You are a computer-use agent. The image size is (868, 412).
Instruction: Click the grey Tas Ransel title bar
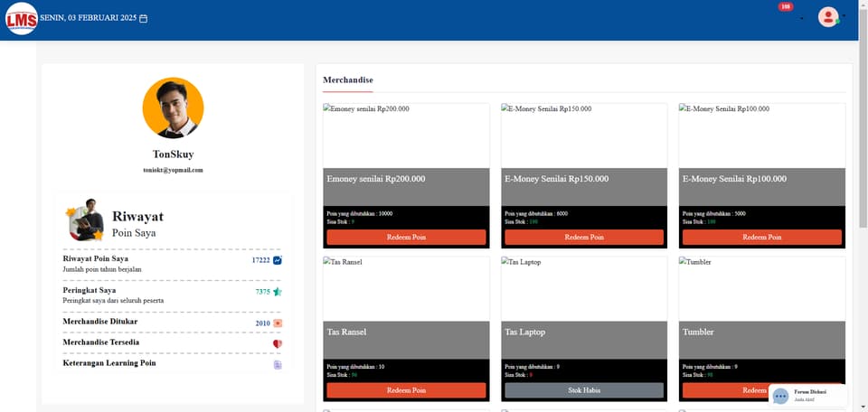(406, 340)
